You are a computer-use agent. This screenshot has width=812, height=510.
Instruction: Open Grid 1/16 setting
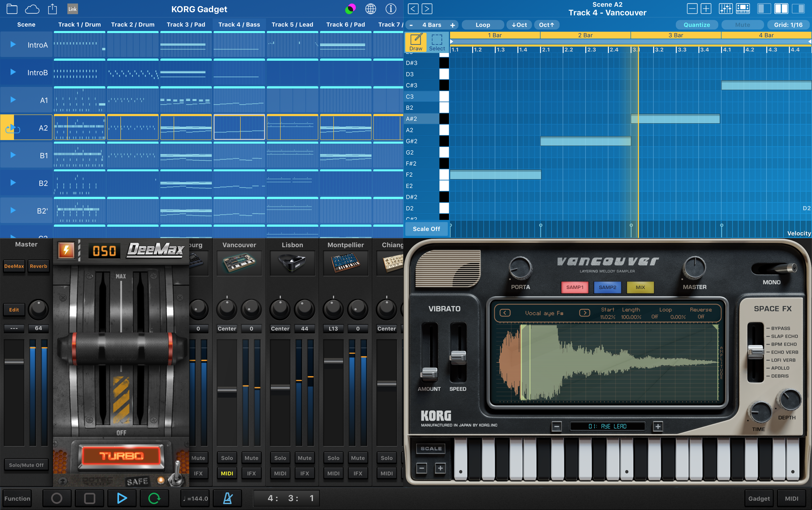788,25
